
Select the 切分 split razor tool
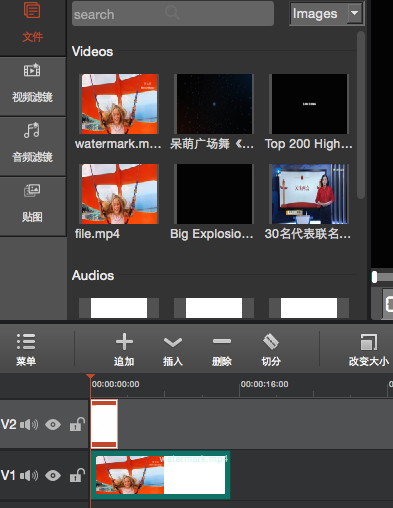click(271, 342)
